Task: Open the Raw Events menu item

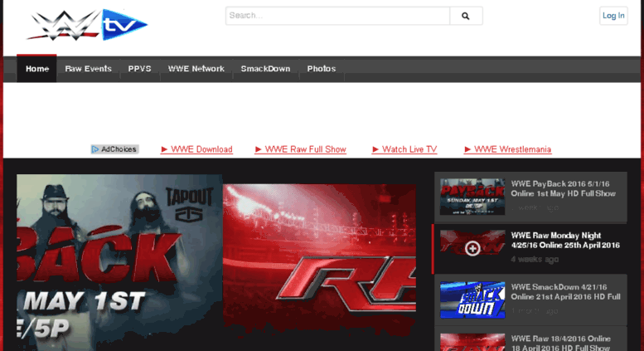Action: point(89,69)
